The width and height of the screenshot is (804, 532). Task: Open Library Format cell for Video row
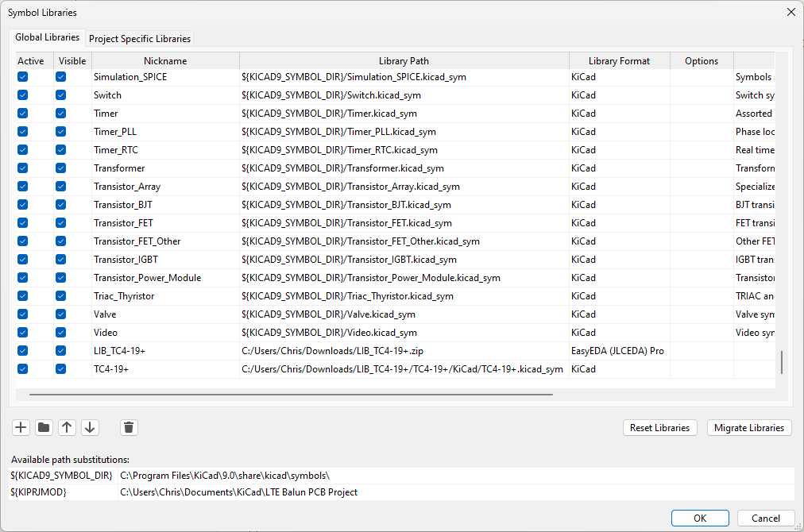[620, 333]
